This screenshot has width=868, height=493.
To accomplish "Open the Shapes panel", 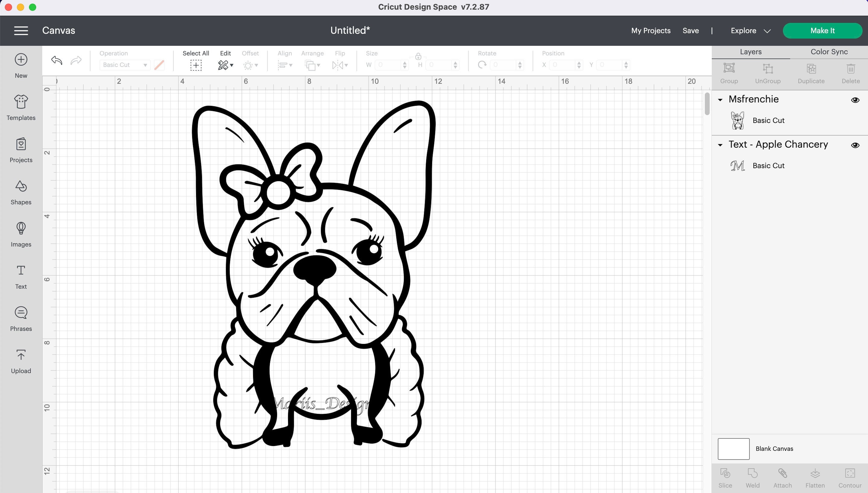I will pos(21,191).
